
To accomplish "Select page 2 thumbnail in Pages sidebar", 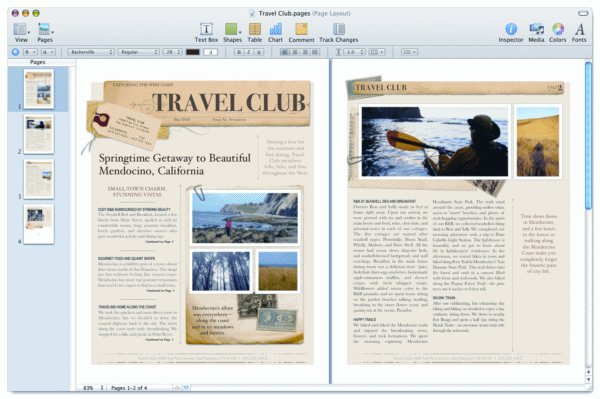I will click(x=39, y=134).
